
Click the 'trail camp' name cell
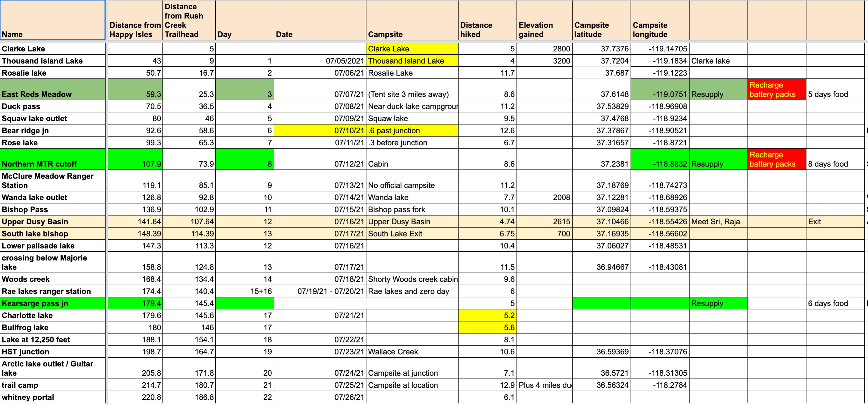click(53, 385)
